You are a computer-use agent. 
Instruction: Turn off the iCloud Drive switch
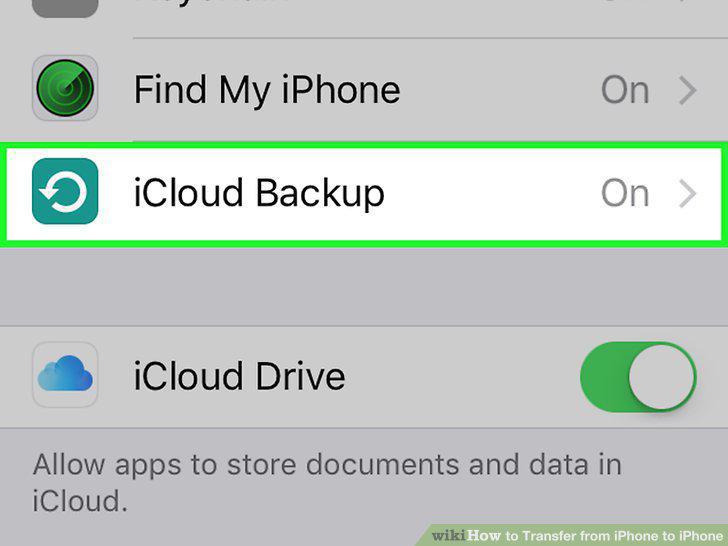(638, 376)
